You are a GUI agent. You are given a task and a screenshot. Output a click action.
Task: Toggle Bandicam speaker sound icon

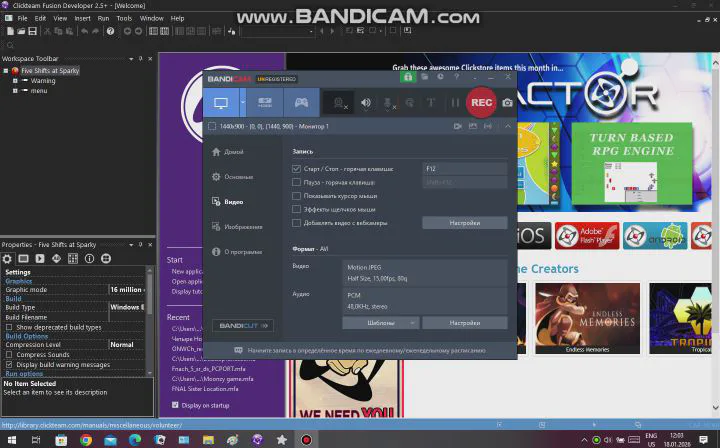tap(366, 103)
